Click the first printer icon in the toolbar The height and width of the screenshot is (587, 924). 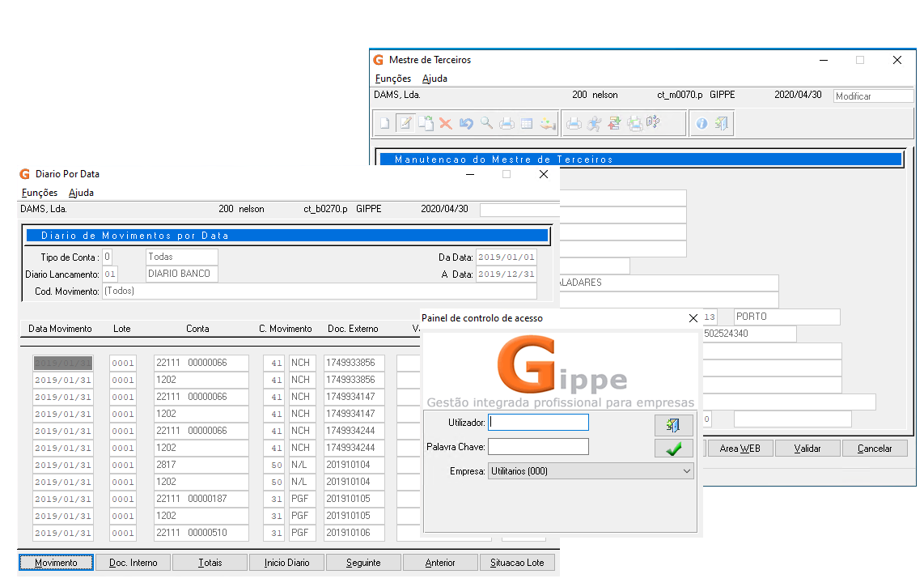[507, 123]
